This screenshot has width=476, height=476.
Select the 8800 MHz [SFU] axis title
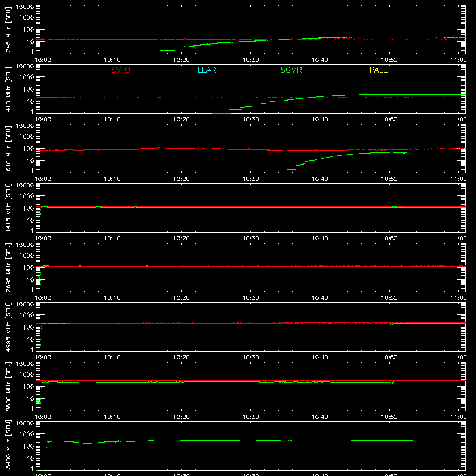pos(8,386)
